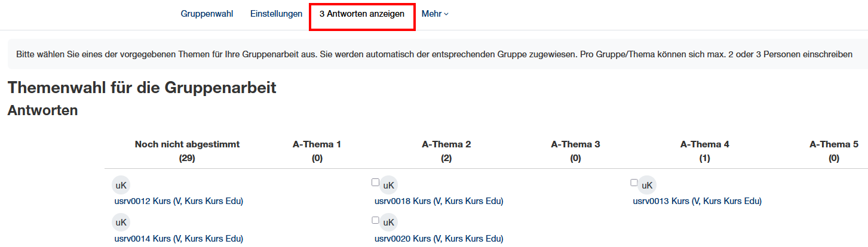
Task: Click the A-Thema 2 column header
Action: coord(446,144)
